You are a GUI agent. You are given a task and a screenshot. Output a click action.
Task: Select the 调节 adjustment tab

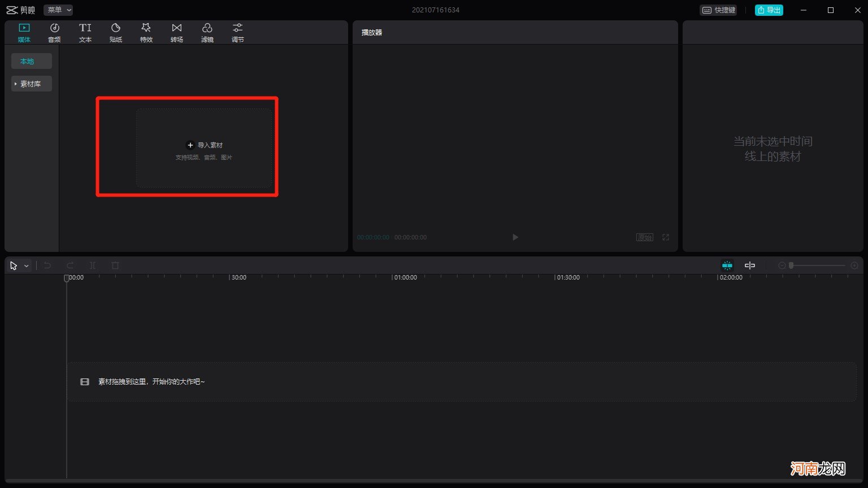coord(238,33)
